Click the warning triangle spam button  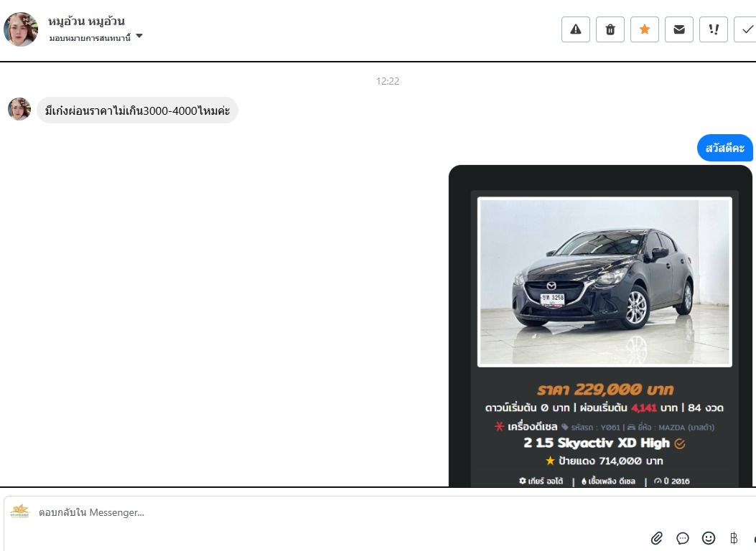[575, 29]
